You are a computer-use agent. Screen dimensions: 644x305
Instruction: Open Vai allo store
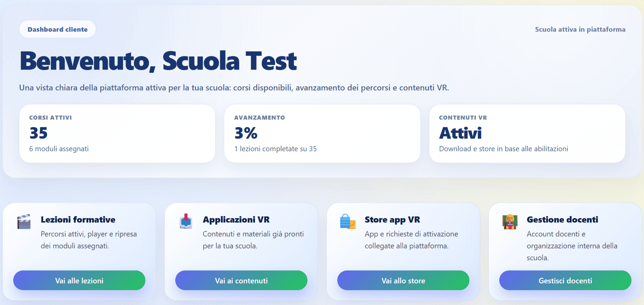(x=403, y=281)
